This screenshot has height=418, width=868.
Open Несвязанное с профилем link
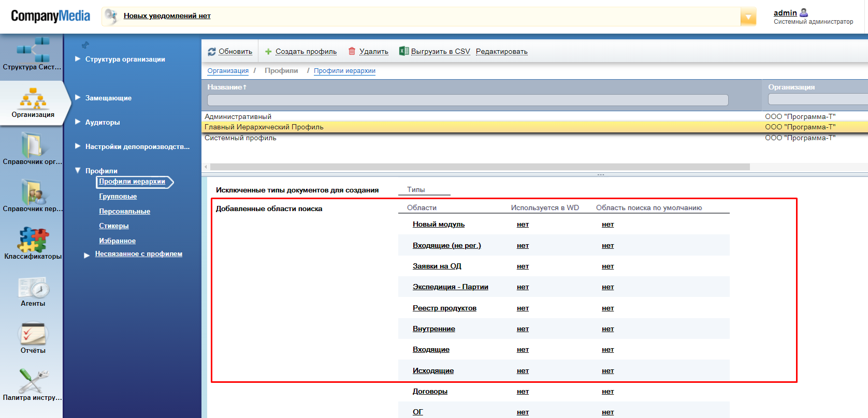point(139,254)
